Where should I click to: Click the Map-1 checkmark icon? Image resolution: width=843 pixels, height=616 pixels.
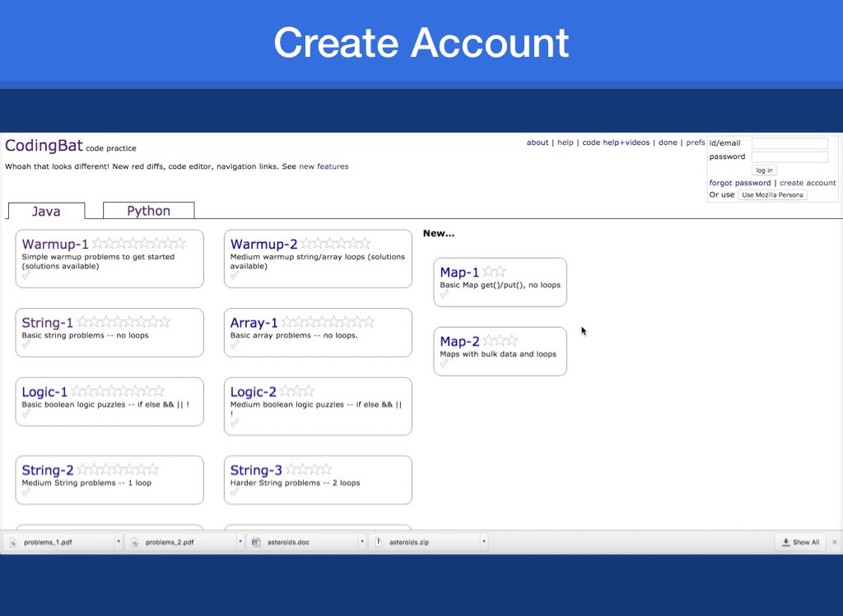click(445, 295)
